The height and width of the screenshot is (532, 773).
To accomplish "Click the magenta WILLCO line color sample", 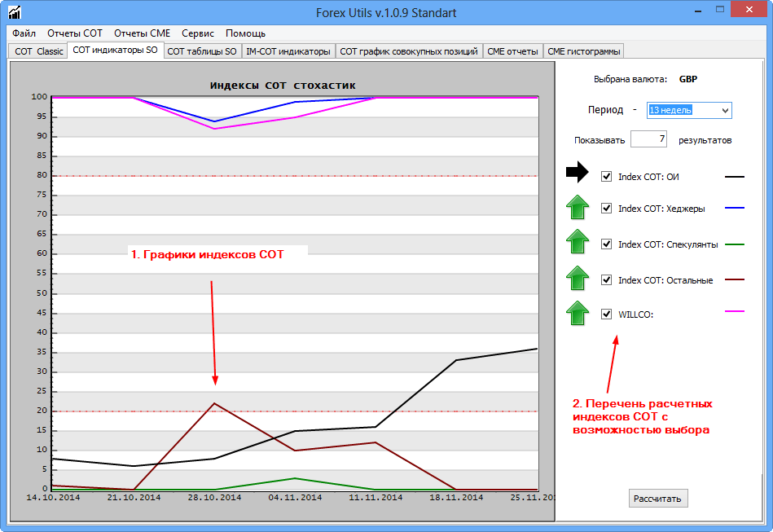I will click(x=734, y=311).
